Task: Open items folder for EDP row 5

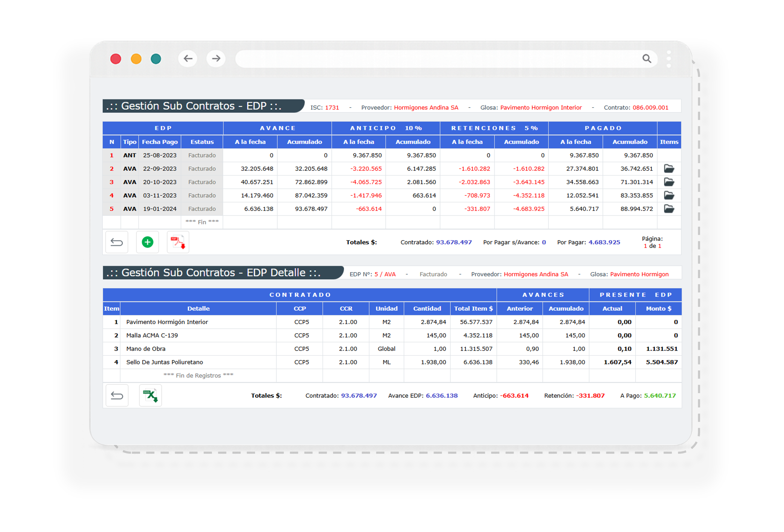Action: coord(669,209)
